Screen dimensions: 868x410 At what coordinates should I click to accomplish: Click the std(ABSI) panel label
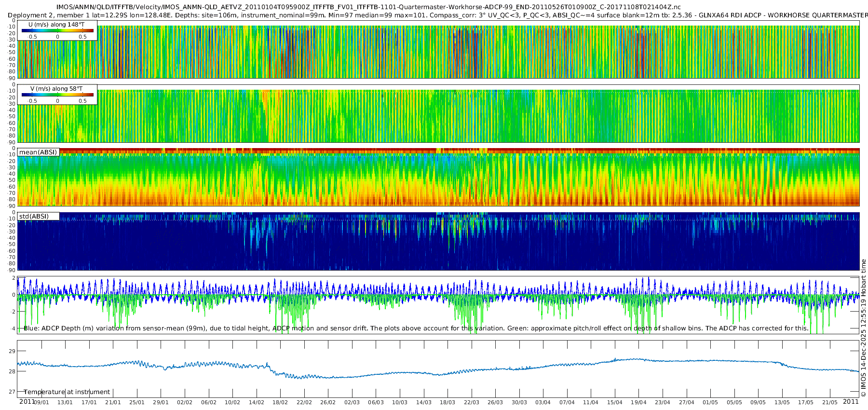click(x=34, y=217)
